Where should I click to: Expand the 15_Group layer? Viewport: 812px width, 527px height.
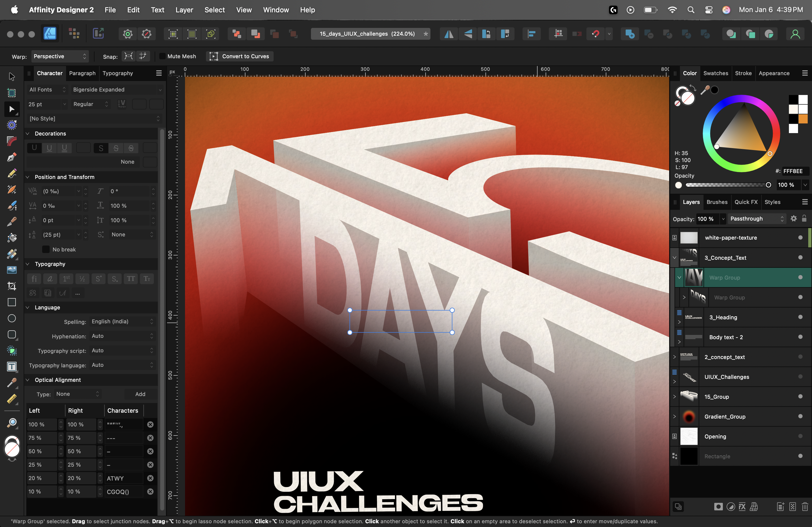pos(674,396)
